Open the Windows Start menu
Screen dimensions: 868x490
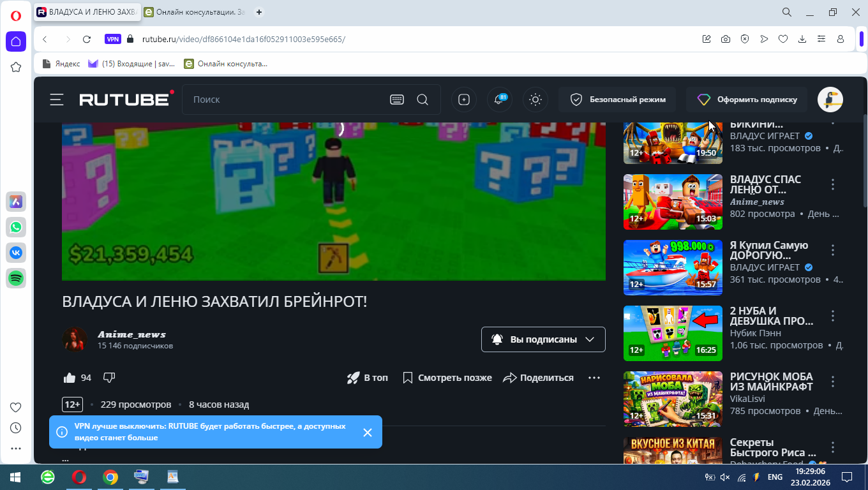(15, 477)
